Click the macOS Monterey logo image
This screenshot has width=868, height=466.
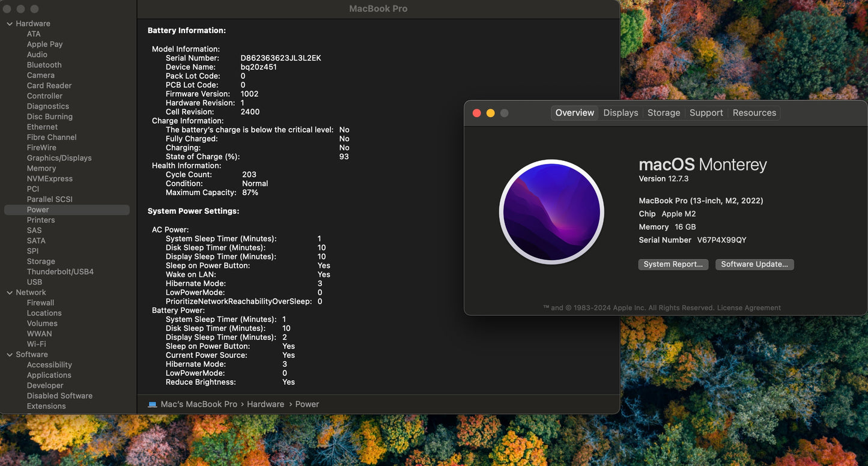[x=551, y=212]
